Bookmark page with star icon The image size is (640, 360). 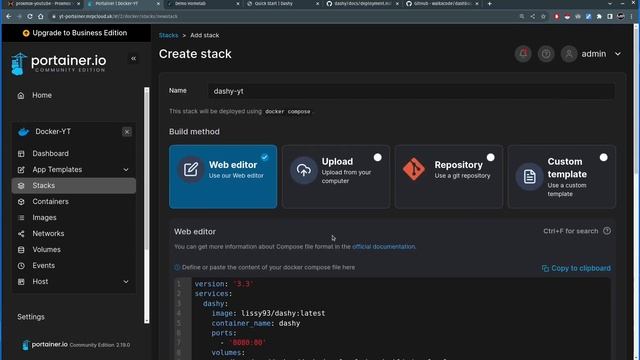(543, 16)
